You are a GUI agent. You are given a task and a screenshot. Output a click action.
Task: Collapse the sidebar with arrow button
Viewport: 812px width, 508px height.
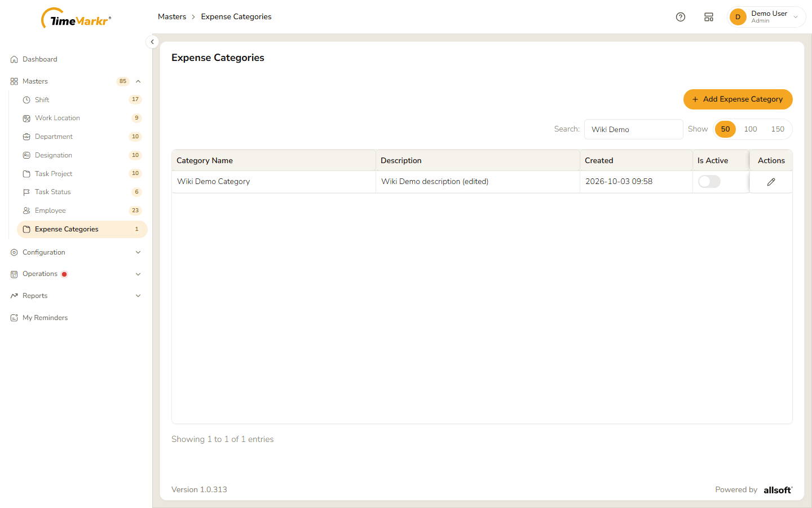[152, 42]
